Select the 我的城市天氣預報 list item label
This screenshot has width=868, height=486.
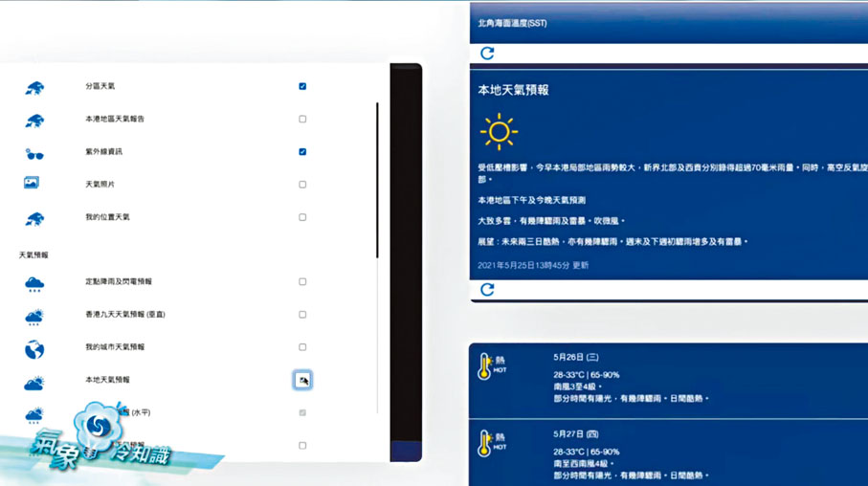point(115,347)
